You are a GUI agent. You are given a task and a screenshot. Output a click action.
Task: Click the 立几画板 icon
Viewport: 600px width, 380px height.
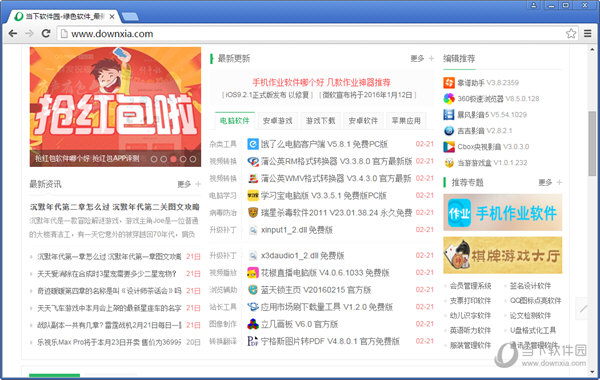point(253,324)
